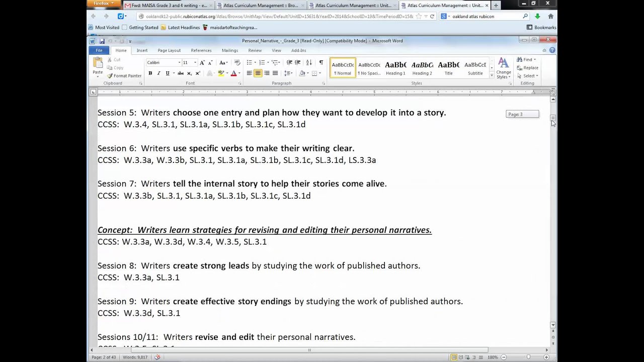Click Firefox downloads green arrow icon
This screenshot has width=644, height=362.
537,16
